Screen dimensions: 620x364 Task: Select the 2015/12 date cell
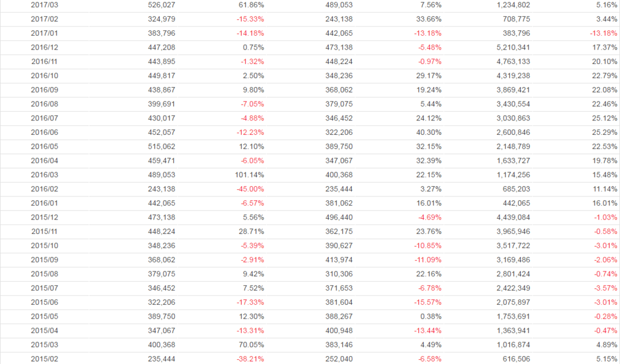click(44, 216)
